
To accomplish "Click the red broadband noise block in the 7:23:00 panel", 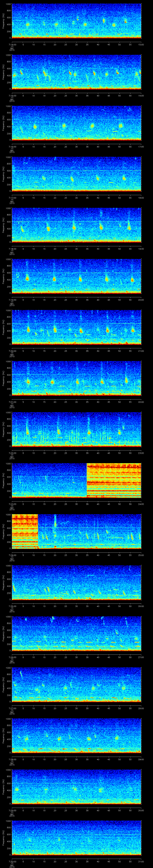I will [x=114, y=481].
